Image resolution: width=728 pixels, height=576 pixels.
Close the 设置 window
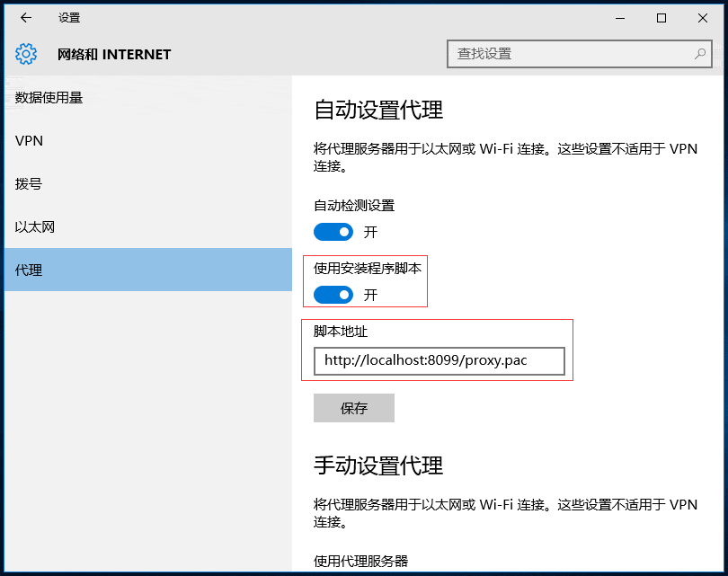point(703,18)
